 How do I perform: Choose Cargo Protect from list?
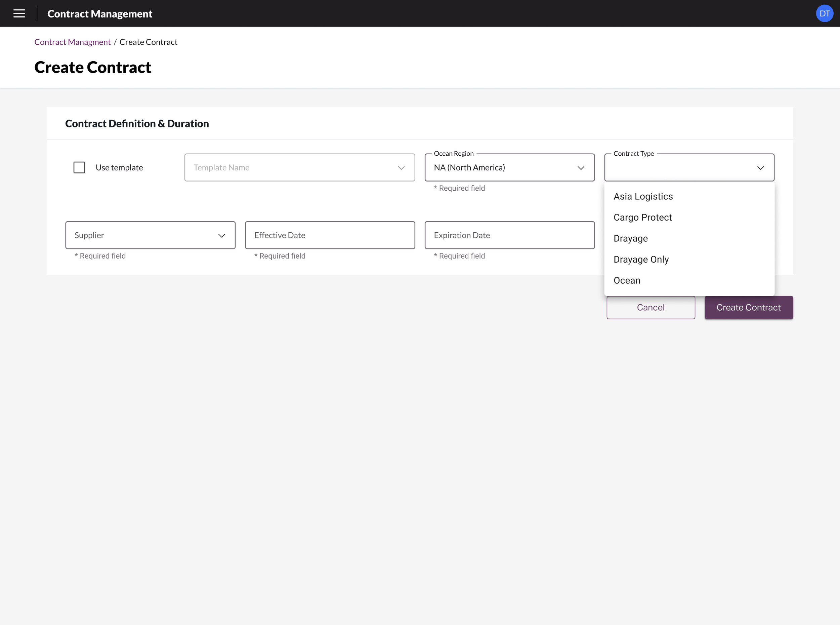pos(643,218)
